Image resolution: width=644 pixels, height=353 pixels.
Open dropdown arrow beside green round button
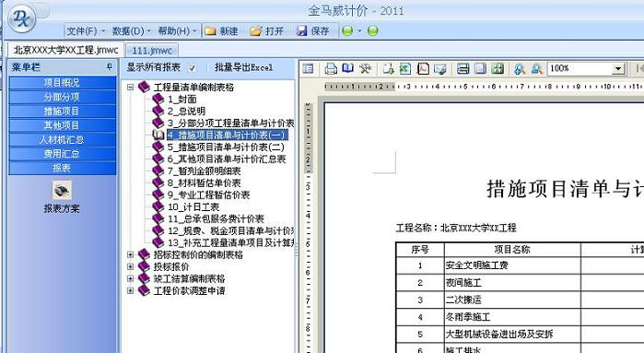[359, 30]
